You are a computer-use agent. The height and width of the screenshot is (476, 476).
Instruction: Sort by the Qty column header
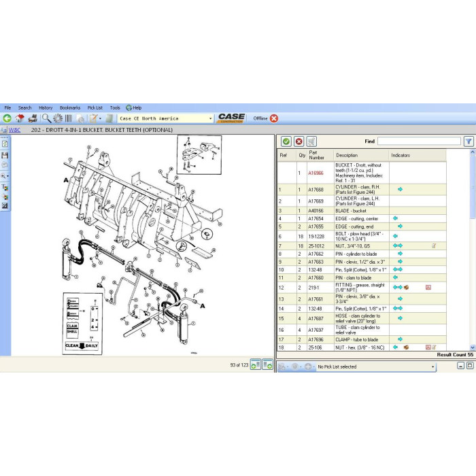click(x=302, y=155)
